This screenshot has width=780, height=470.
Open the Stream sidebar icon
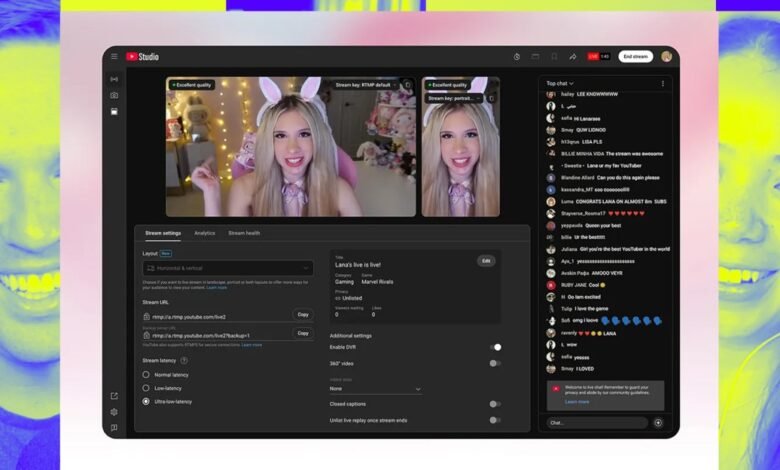pos(114,79)
